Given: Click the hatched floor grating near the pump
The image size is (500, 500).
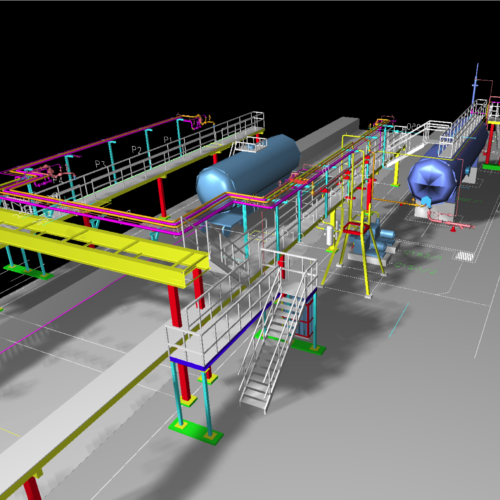Looking at the screenshot, I should click(x=465, y=256).
